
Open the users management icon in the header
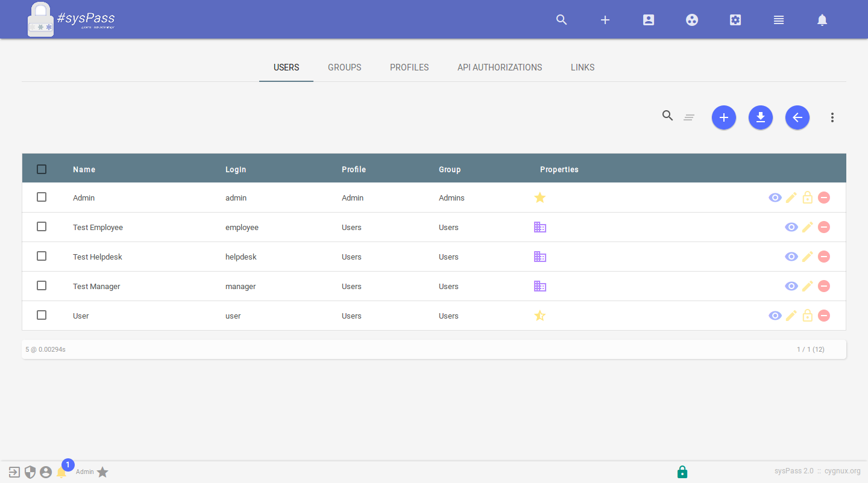coord(649,20)
